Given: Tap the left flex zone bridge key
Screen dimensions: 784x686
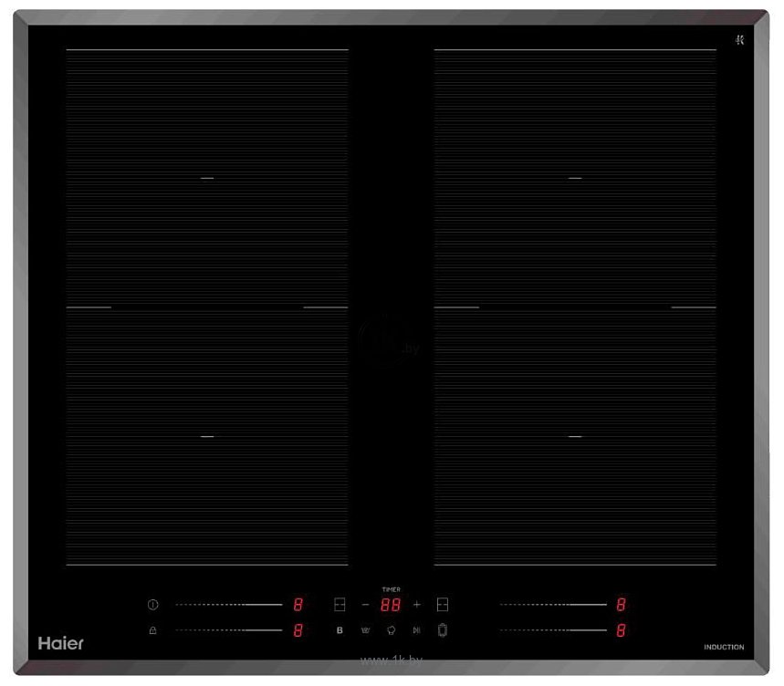Looking at the screenshot, I should [340, 605].
